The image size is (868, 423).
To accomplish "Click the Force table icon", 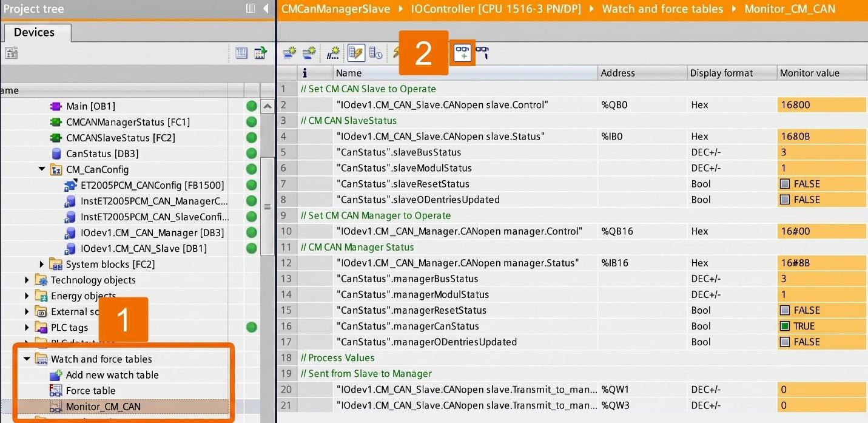I will coord(56,390).
